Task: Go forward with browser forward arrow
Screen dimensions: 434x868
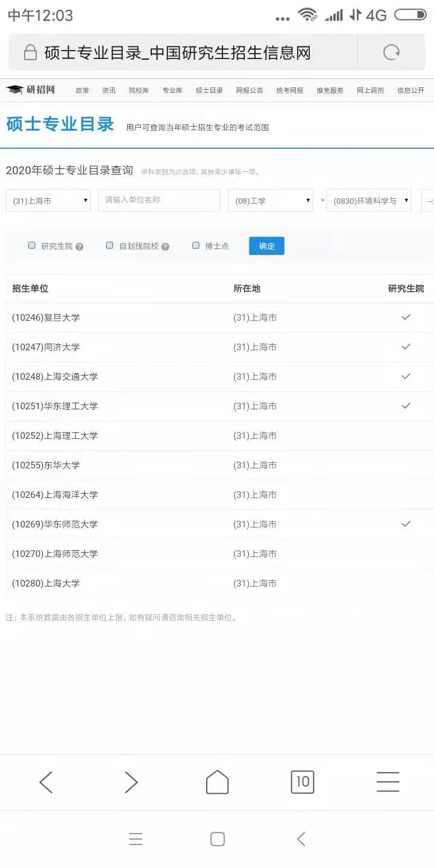Action: point(131,782)
